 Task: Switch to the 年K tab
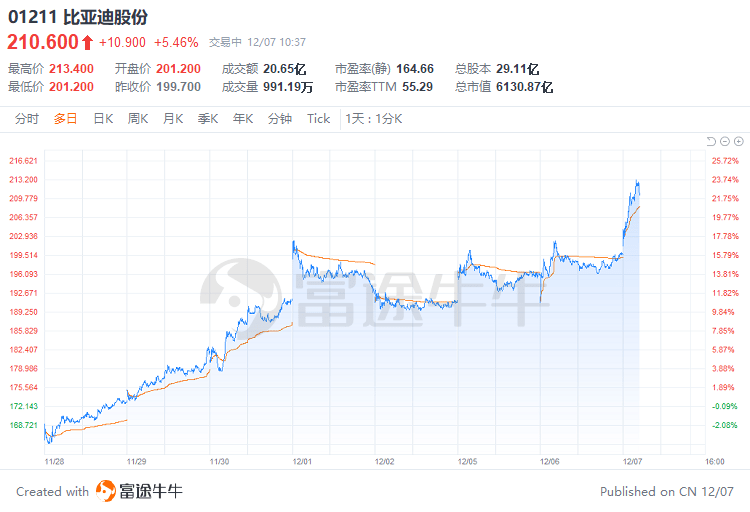243,119
